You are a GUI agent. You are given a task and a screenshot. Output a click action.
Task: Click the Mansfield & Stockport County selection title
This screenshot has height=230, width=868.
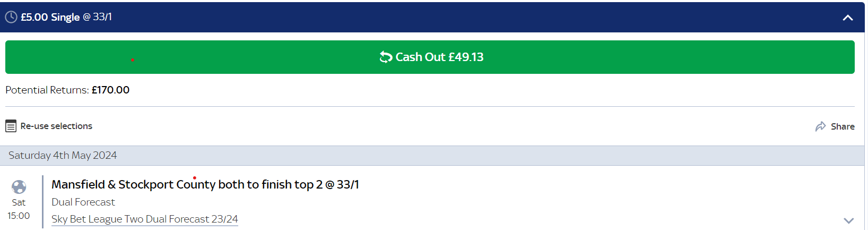coord(205,184)
